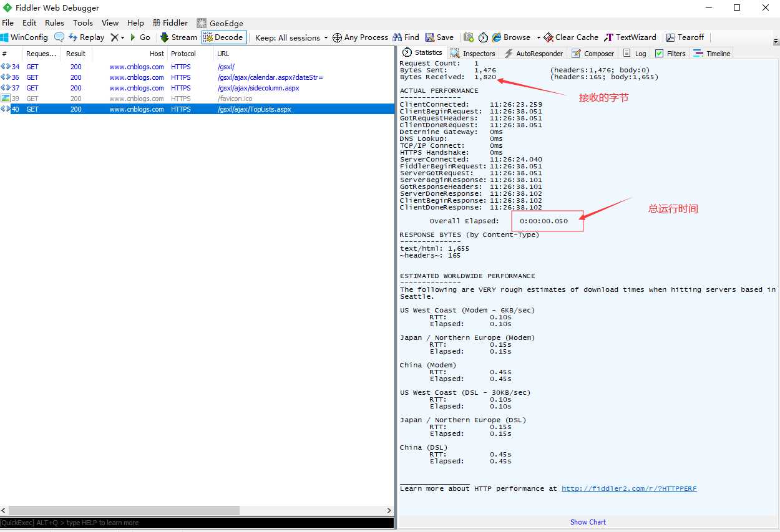Screen dimensions: 780x532
Task: Open the Rules menu
Action: click(x=54, y=23)
